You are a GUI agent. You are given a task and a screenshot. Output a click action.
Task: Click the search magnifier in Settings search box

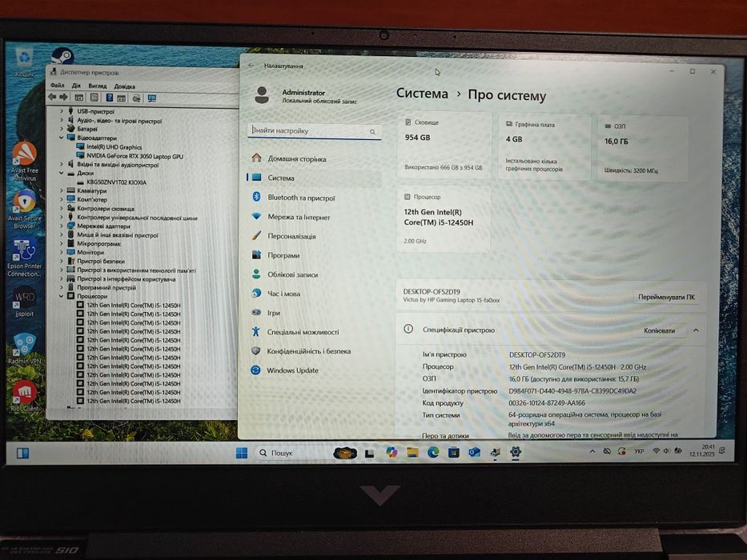[x=372, y=132]
